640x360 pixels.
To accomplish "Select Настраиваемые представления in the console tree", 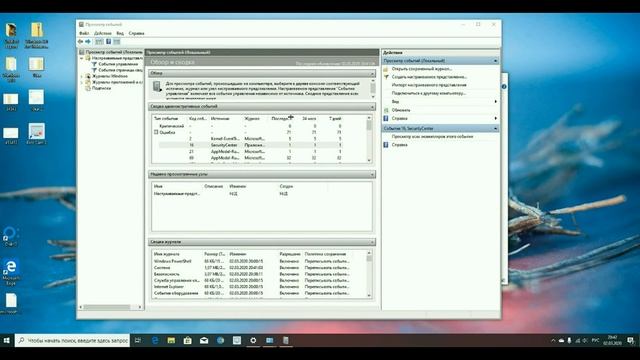I will tap(117, 58).
